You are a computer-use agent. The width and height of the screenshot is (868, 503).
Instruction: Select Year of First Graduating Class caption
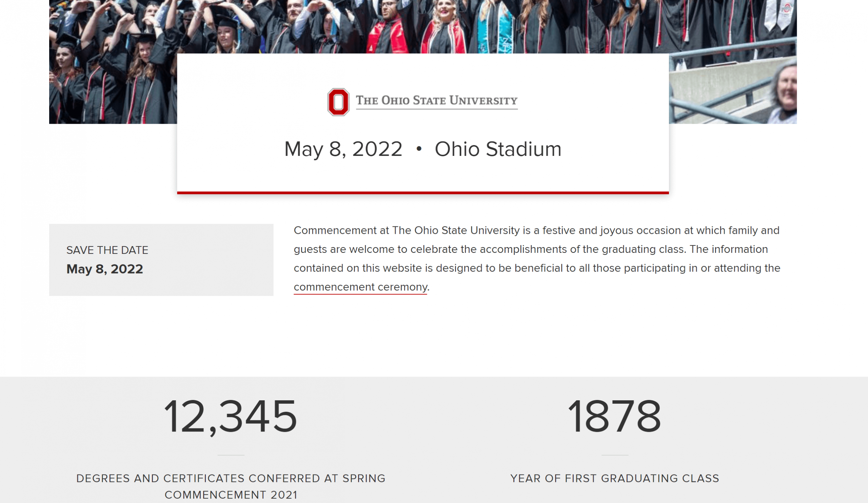[x=614, y=479]
